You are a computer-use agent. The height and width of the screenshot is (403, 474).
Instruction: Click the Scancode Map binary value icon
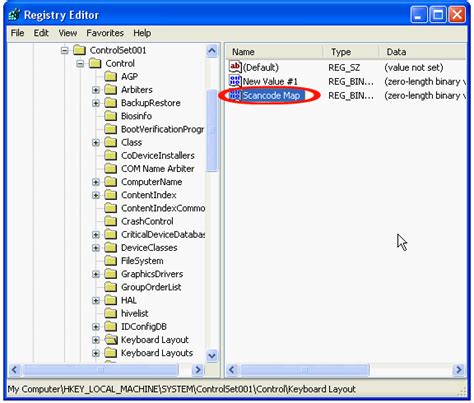click(235, 95)
